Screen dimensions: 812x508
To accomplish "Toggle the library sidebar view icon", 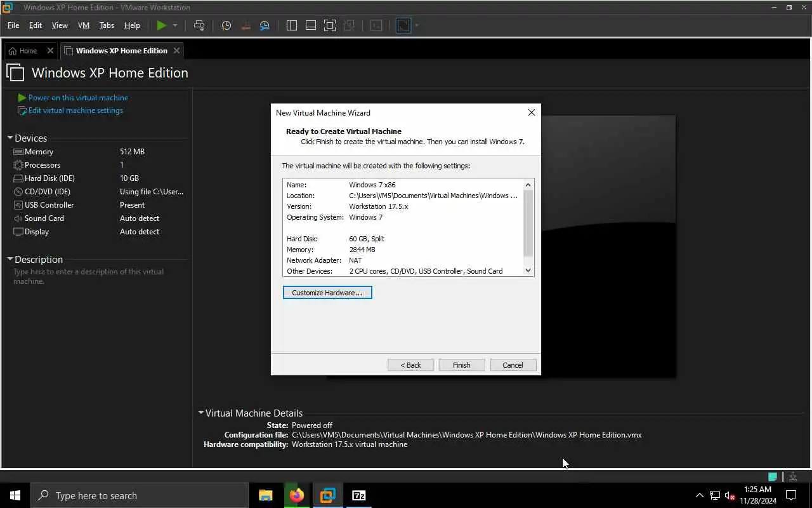I will click(x=292, y=25).
